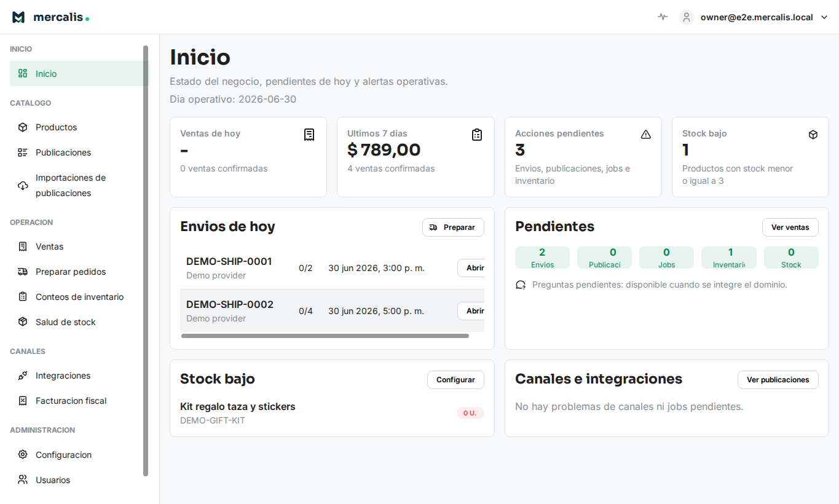This screenshot has height=504, width=839.
Task: Open Configuracion settings page
Action: click(x=79, y=455)
